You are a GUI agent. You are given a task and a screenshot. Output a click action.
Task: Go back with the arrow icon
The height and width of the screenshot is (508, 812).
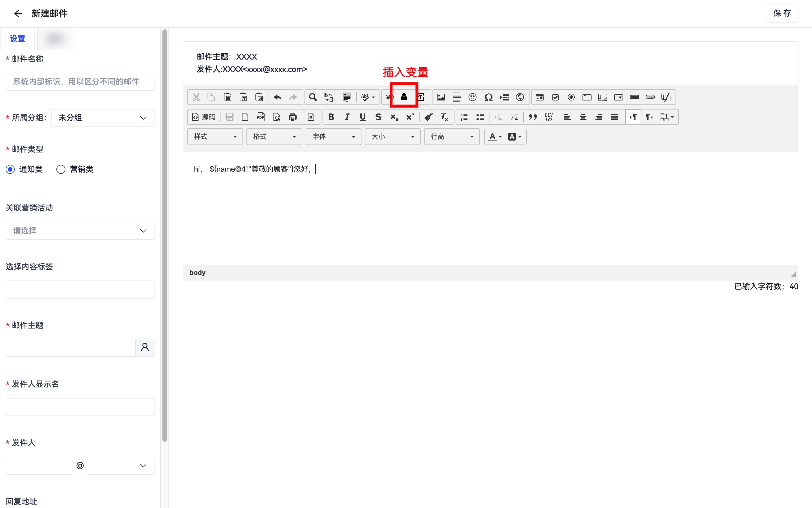[x=18, y=14]
